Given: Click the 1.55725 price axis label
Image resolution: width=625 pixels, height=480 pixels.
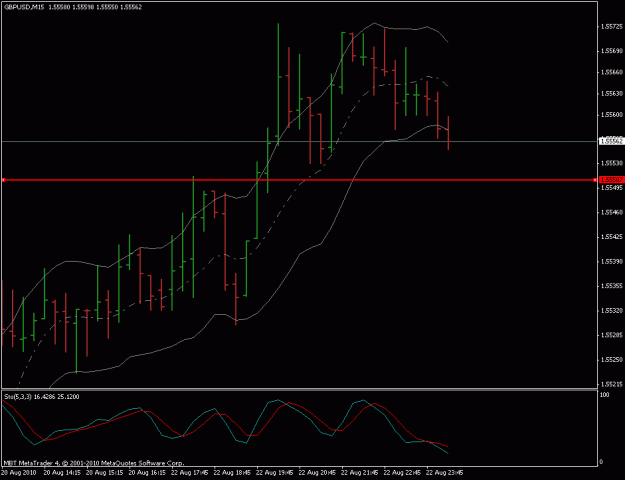Looking at the screenshot, I should (611, 27).
